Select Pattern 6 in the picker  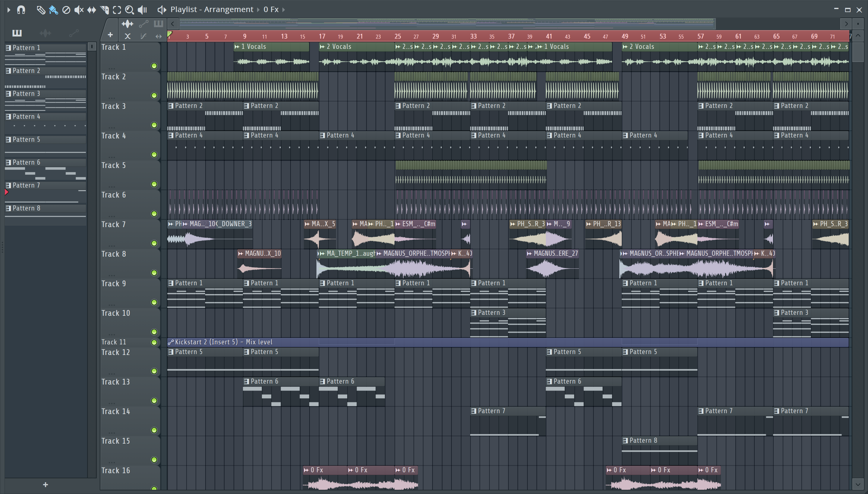pos(46,169)
